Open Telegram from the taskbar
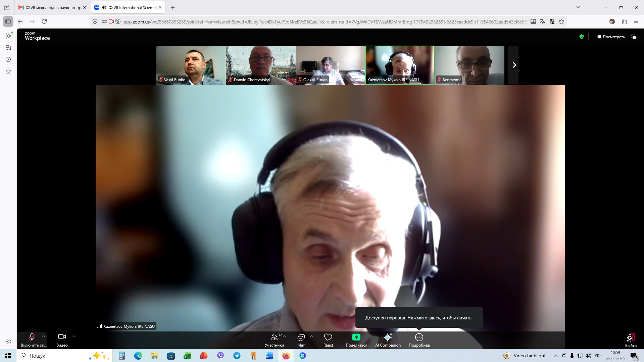Screen dimensions: 644x362 click(x=237, y=356)
